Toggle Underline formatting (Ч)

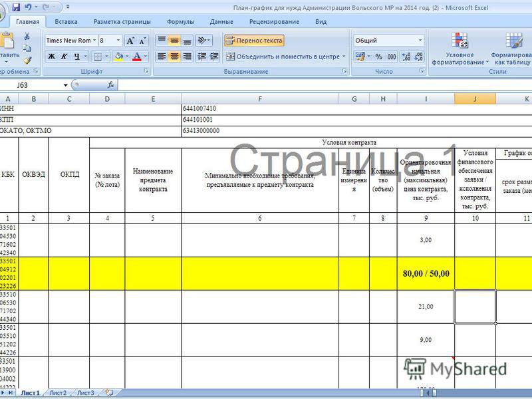[76, 57]
